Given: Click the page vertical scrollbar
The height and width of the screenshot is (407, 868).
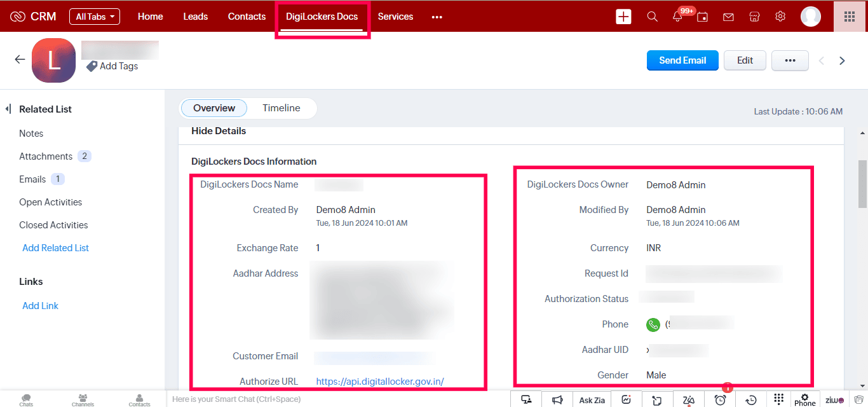Looking at the screenshot, I should [862, 184].
